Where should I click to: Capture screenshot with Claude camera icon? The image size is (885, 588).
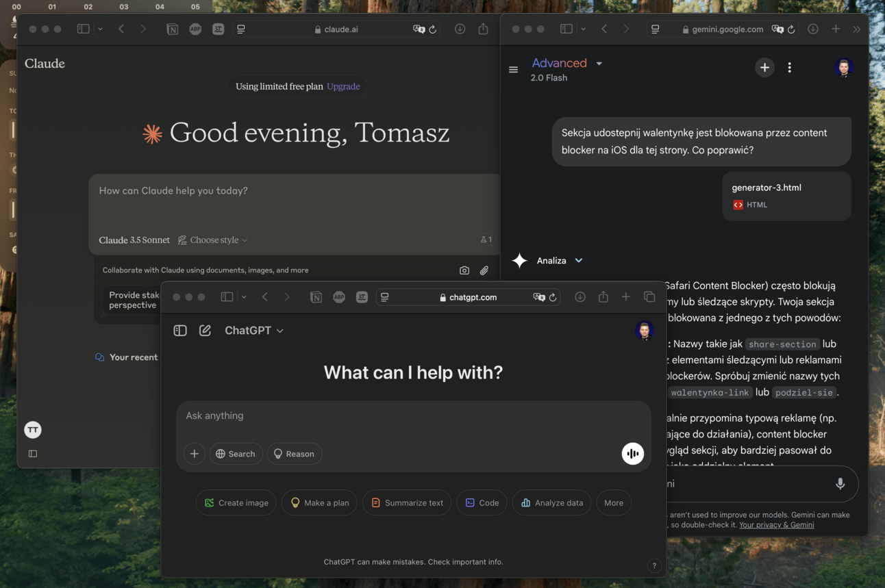tap(464, 270)
